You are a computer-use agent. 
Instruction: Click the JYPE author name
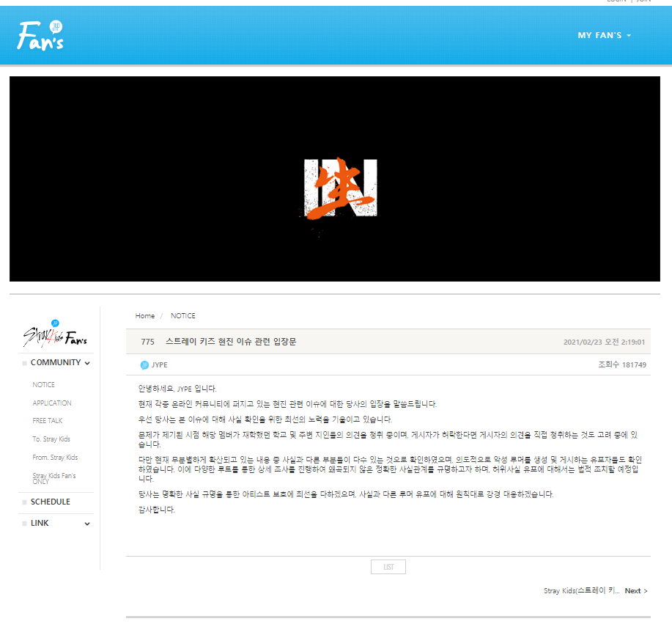coord(160,365)
